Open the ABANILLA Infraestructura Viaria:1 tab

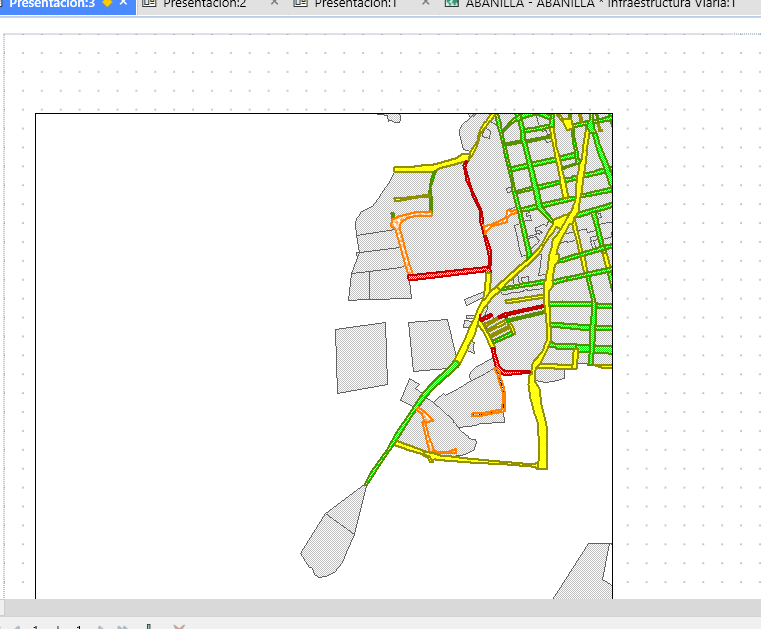[x=600, y=4]
